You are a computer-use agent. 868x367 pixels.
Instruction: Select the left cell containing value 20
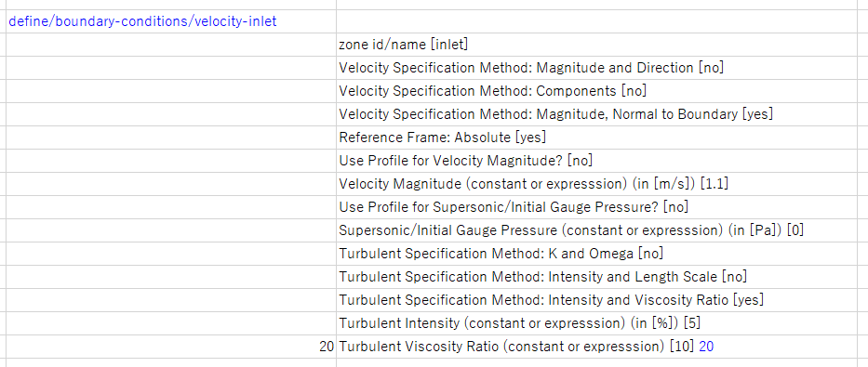(171, 347)
